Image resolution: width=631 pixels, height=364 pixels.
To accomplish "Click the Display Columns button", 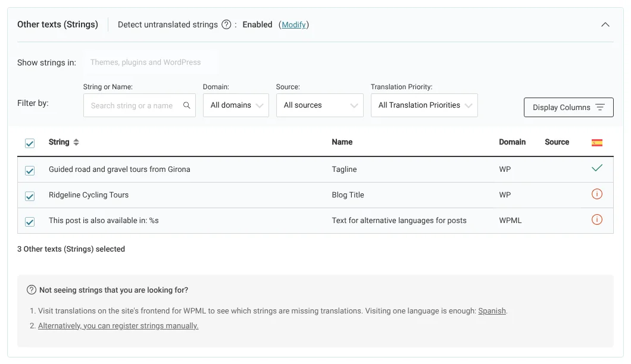I will pyautogui.click(x=568, y=108).
